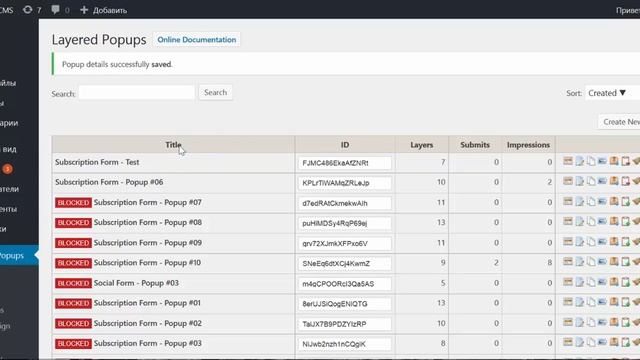Click the ID column header
Screen dimensions: 640x360
click(x=345, y=144)
